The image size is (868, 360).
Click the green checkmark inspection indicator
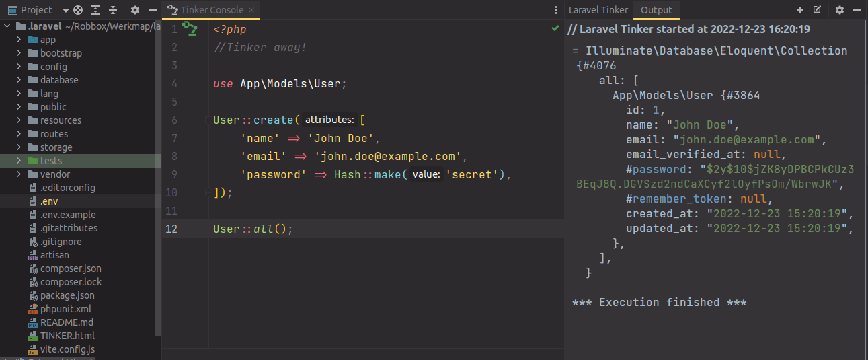click(x=555, y=28)
